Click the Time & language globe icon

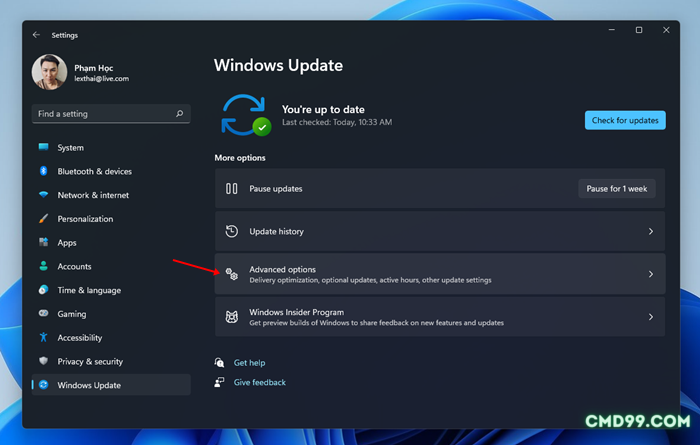coord(43,290)
